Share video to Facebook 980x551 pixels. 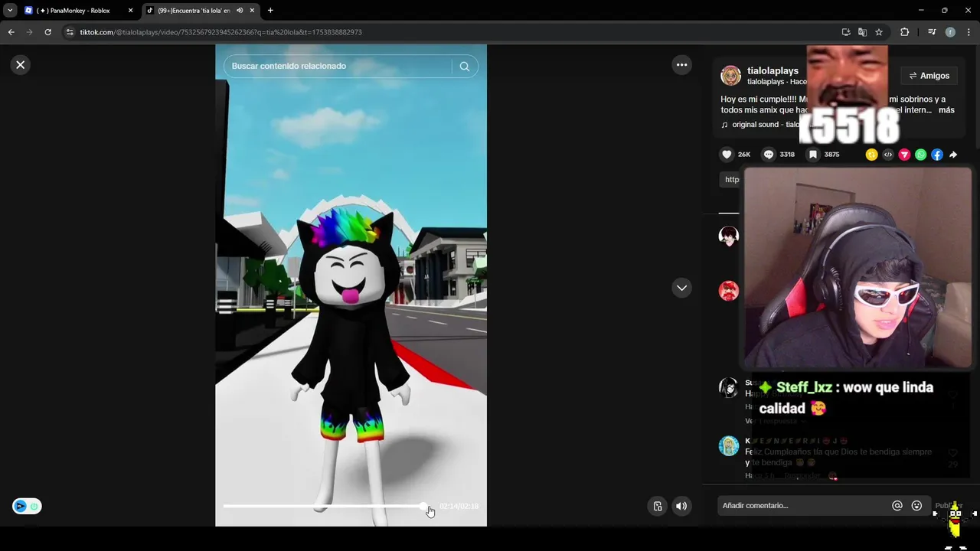(937, 155)
